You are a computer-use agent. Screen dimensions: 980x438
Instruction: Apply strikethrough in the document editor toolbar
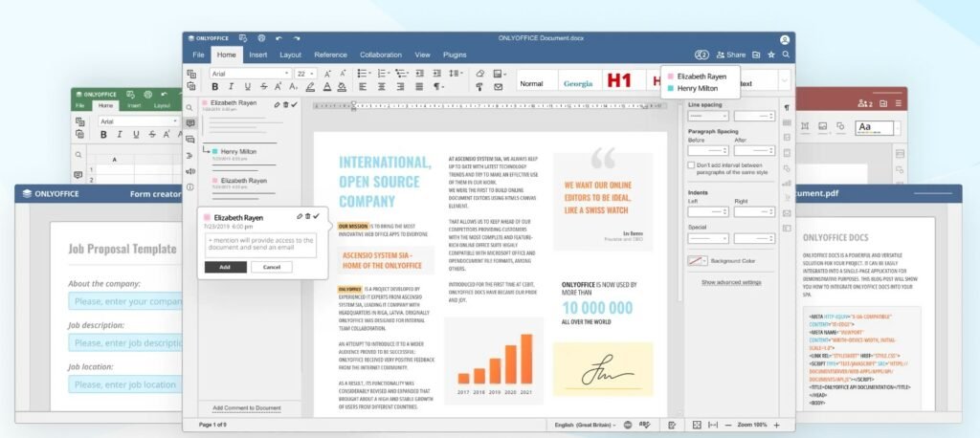pyautogui.click(x=264, y=87)
